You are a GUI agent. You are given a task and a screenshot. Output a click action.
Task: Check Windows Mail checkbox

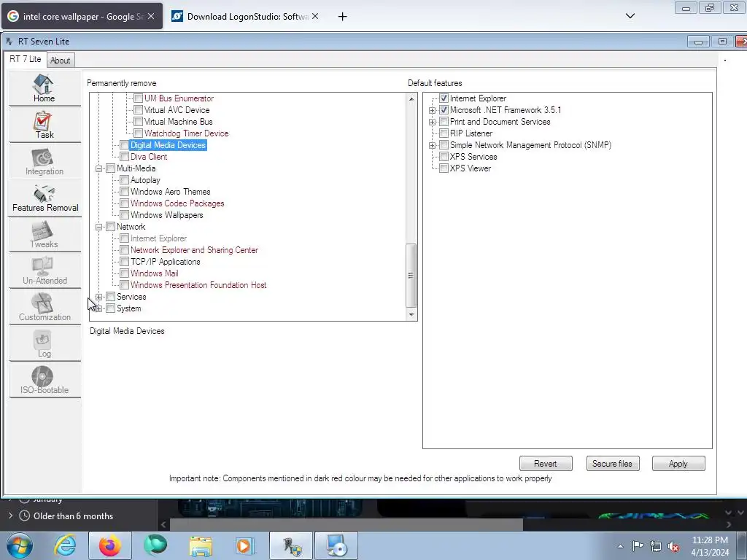click(124, 273)
